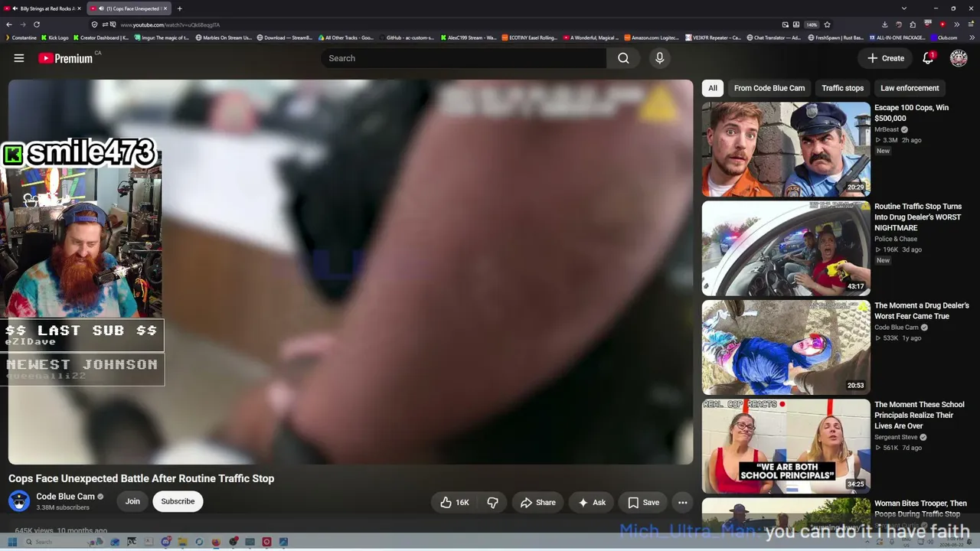The image size is (980, 551).
Task: Focus the YouTube search field
Action: [x=464, y=58]
